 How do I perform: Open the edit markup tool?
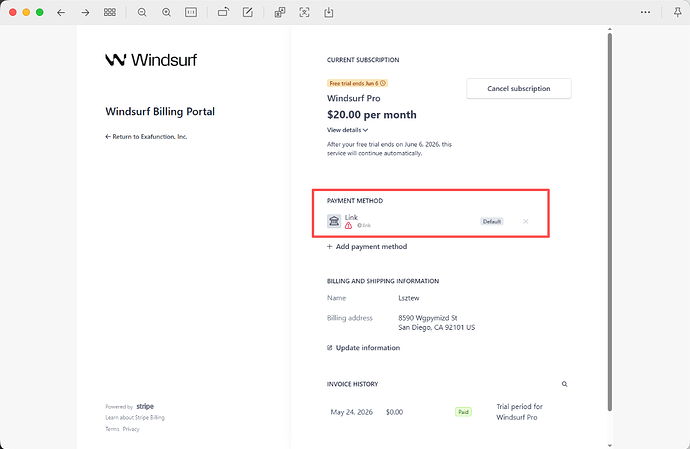(x=248, y=12)
